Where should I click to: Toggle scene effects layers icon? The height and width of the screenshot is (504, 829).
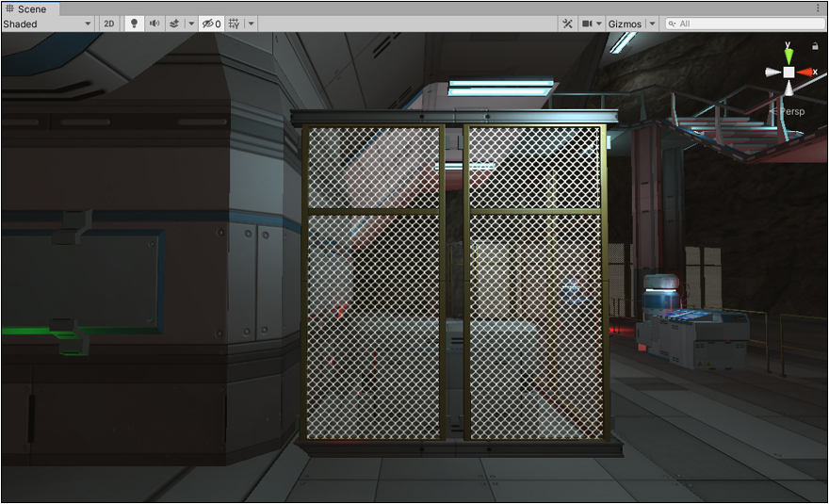174,24
